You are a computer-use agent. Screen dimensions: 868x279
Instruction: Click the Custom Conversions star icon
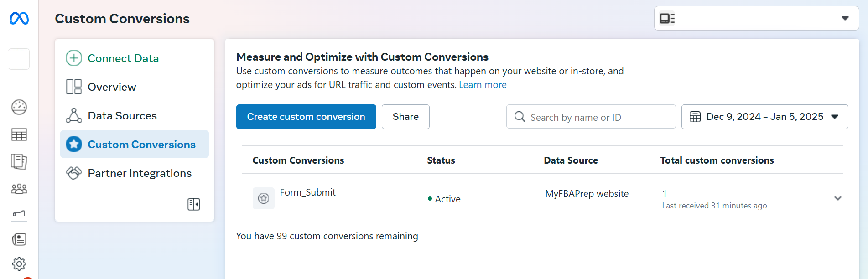[x=74, y=144]
